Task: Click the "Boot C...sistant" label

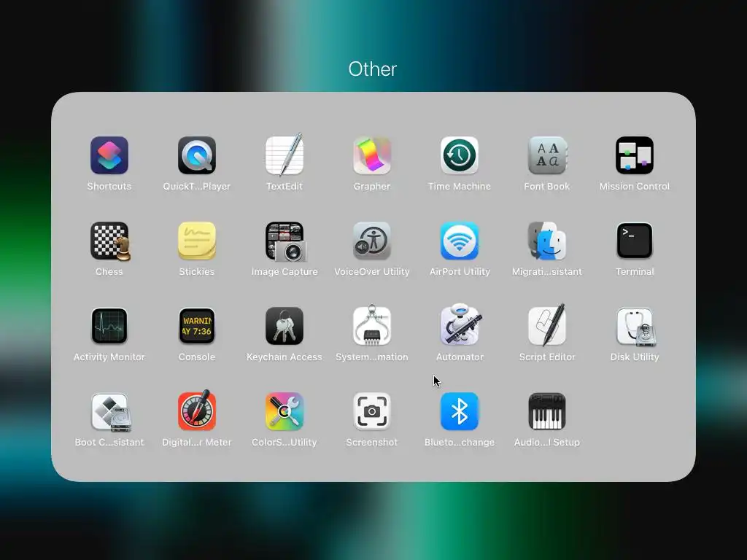Action: (109, 442)
